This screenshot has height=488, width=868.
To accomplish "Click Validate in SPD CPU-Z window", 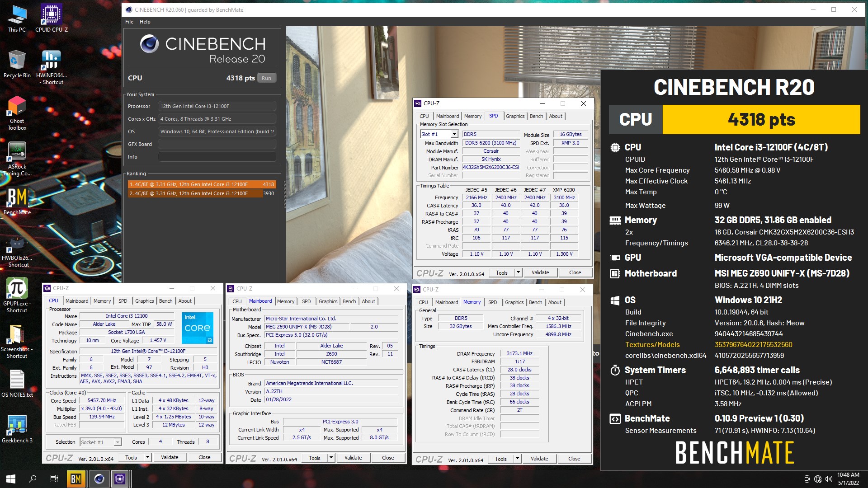I will coord(540,272).
